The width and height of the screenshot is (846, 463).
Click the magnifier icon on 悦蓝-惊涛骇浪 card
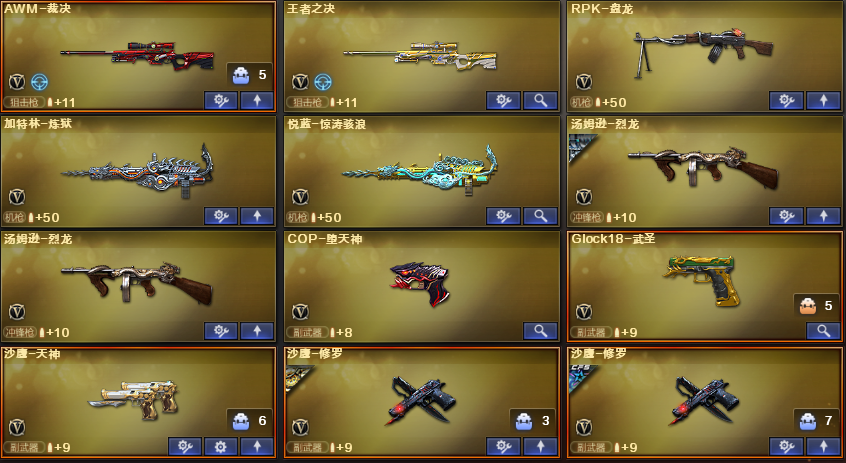[540, 216]
